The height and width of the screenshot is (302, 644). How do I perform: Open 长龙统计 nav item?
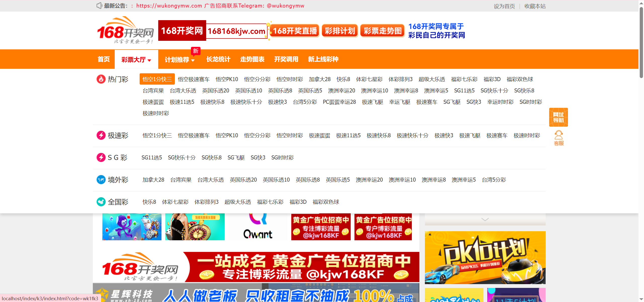click(x=218, y=59)
